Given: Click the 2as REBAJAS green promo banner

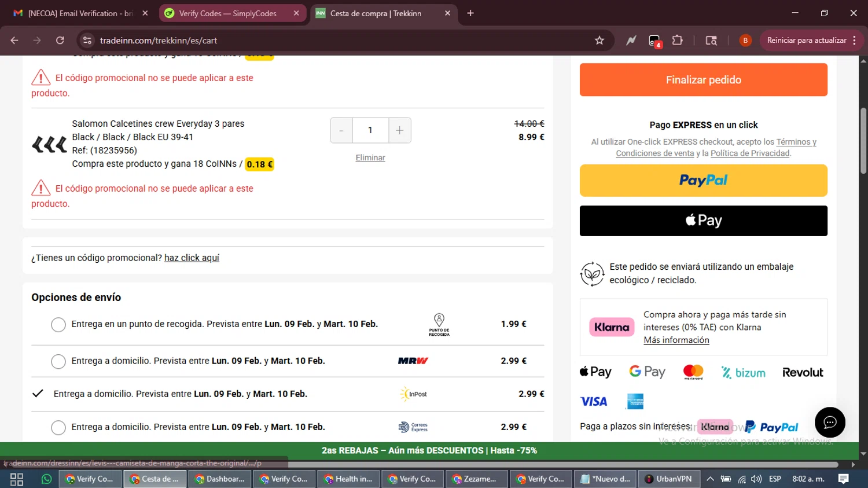Looking at the screenshot, I should 429,450.
